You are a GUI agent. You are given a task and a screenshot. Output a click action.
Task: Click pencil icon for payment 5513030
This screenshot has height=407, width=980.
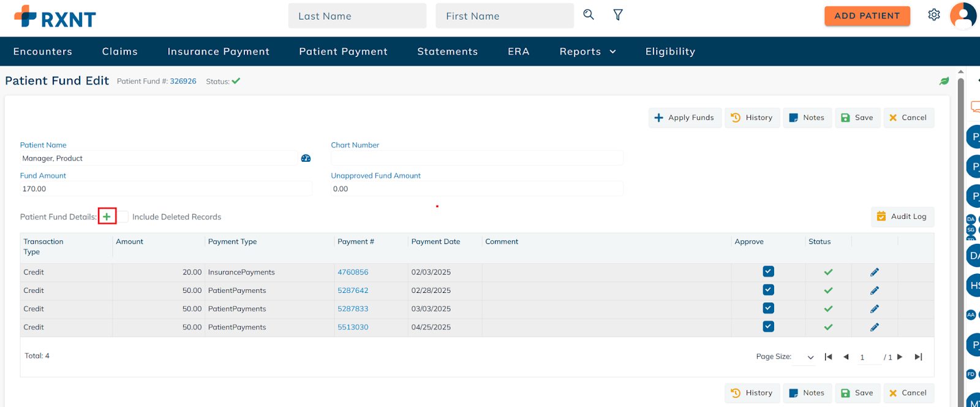[874, 327]
